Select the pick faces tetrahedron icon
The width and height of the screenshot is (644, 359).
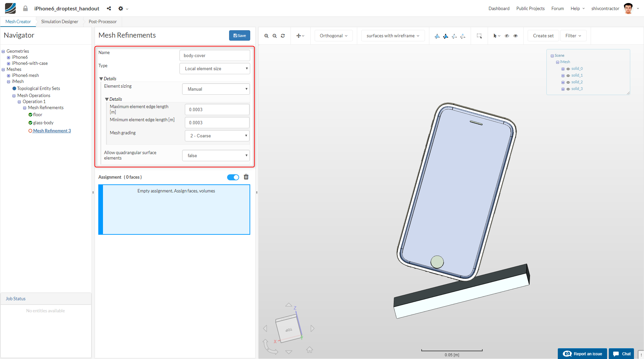click(x=445, y=36)
